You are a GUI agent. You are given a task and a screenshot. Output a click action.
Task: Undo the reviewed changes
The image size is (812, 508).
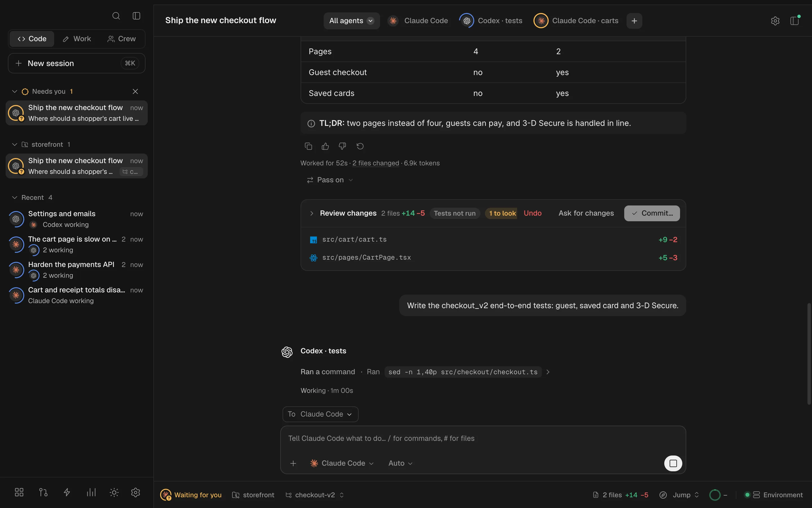pos(533,213)
